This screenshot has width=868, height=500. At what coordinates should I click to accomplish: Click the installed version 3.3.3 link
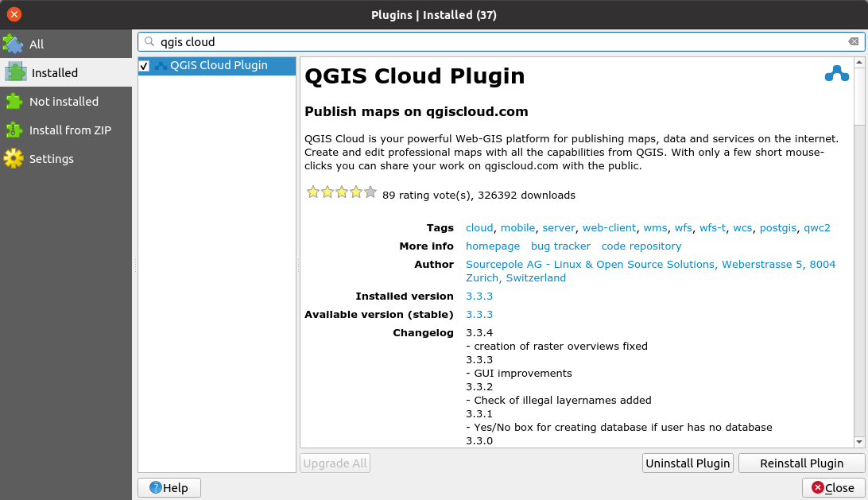(479, 297)
